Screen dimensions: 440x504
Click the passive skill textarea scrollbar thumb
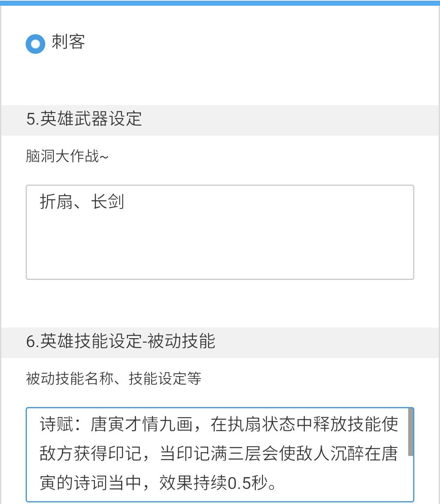point(410,432)
